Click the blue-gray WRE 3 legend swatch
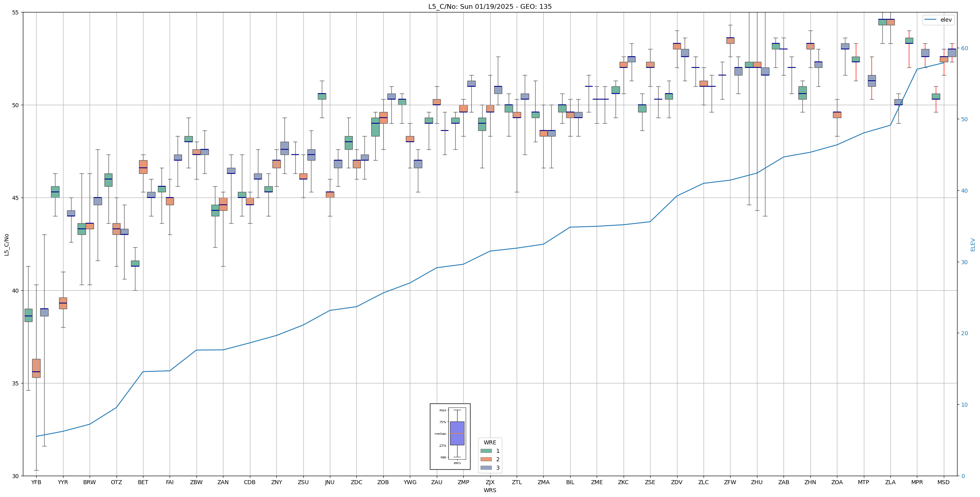 coord(486,468)
